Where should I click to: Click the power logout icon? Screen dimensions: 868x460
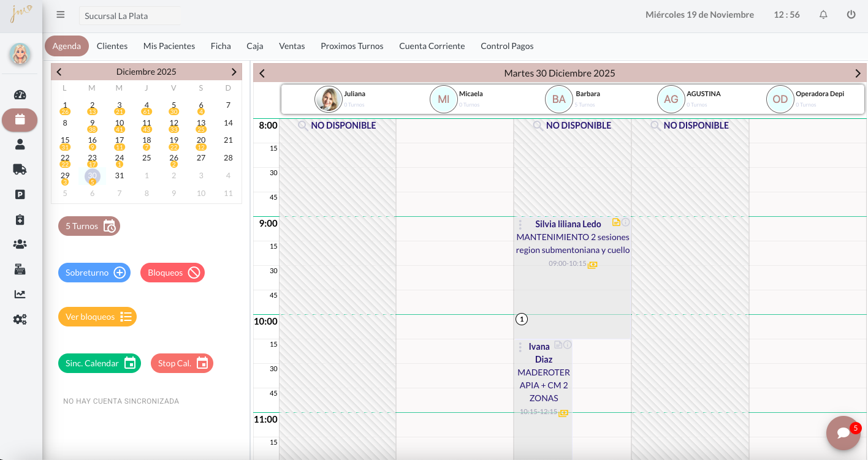(x=851, y=15)
